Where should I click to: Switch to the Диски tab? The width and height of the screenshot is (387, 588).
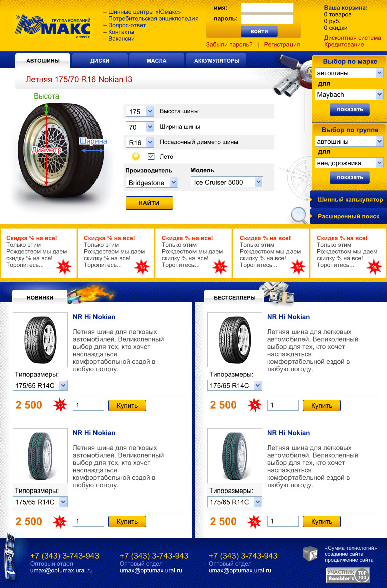[x=100, y=61]
